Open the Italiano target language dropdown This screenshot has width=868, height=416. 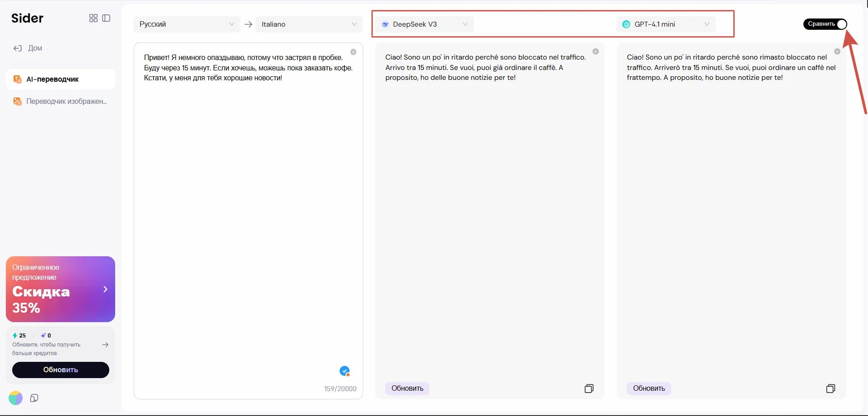(309, 24)
